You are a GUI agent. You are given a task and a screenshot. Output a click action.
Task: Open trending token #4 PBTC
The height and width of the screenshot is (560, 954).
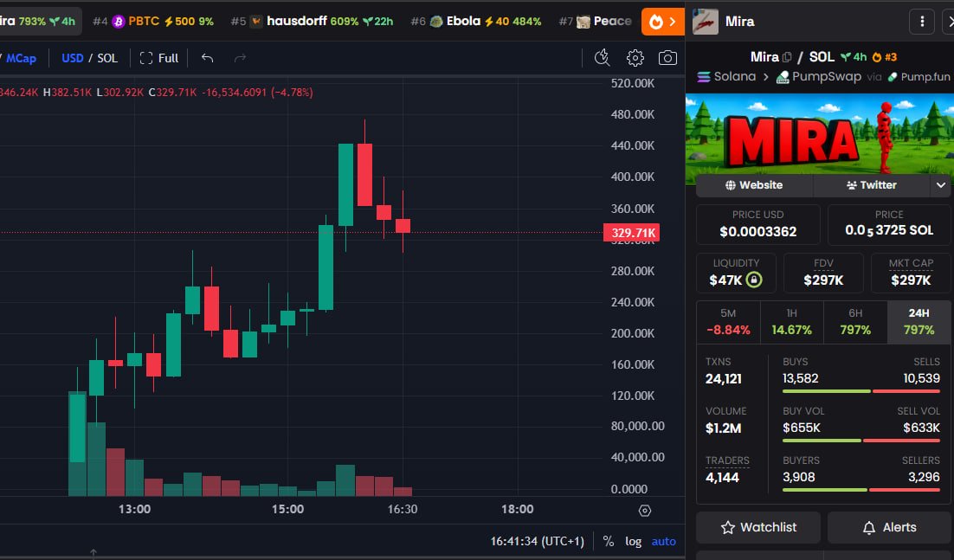pos(152,22)
